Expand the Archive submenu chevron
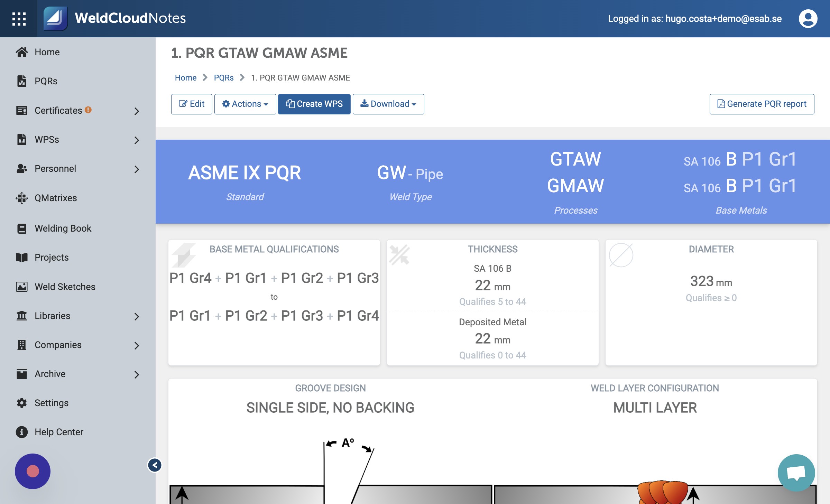The width and height of the screenshot is (830, 504). pos(137,375)
